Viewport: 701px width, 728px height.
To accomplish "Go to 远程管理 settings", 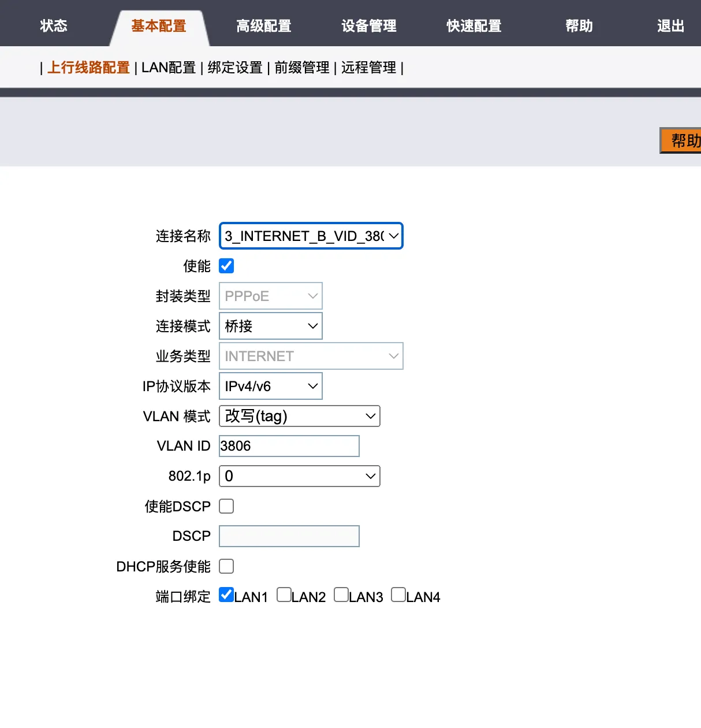I will pos(368,68).
